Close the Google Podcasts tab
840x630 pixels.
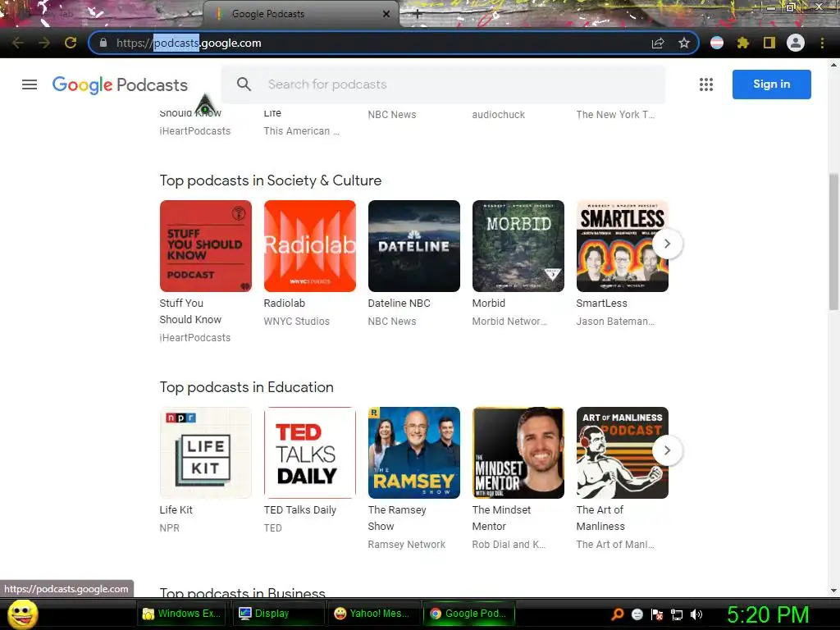click(386, 14)
